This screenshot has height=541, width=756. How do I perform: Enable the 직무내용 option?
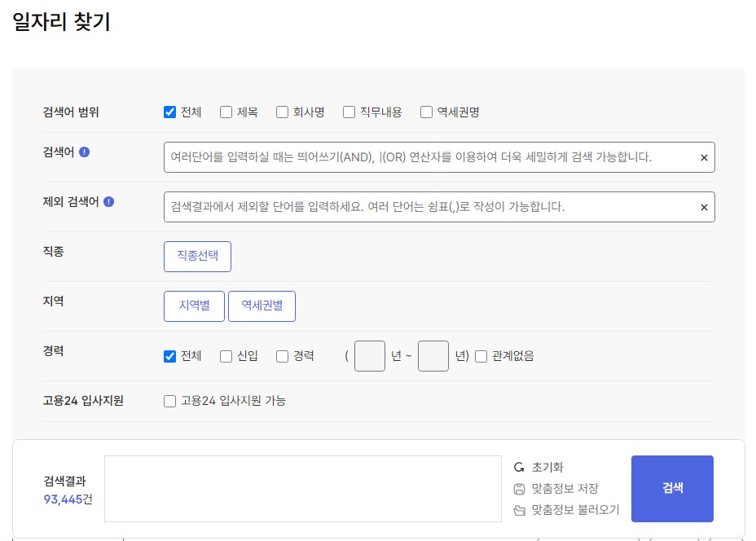[349, 112]
